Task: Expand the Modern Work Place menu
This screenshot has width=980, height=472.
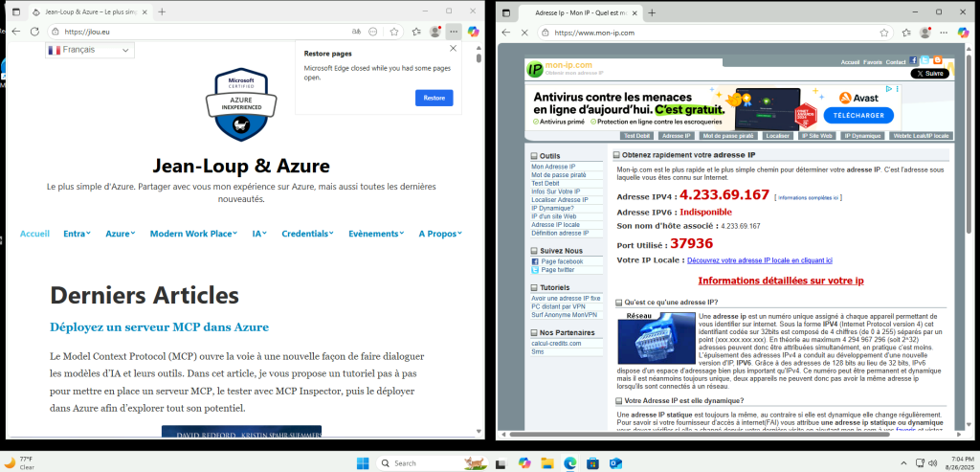Action: (193, 234)
